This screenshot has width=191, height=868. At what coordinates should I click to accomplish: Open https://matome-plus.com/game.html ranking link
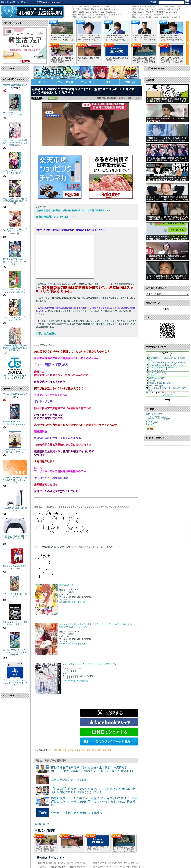[167, 362]
